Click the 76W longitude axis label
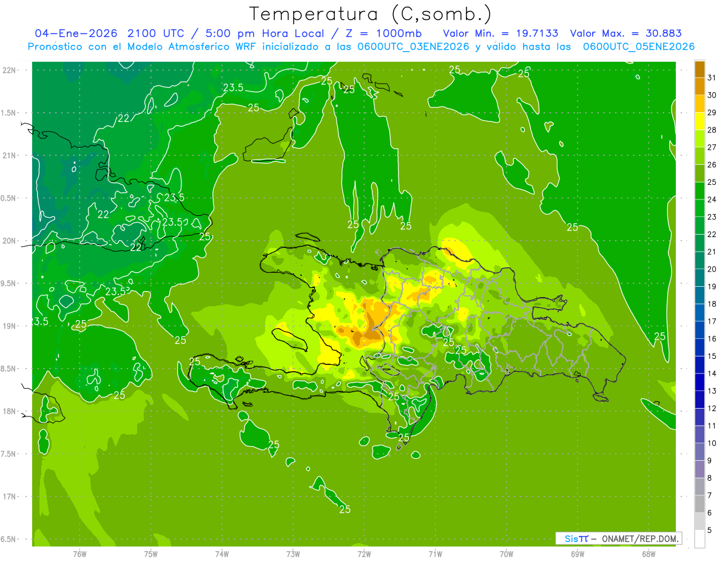This screenshot has width=728, height=562. click(79, 555)
